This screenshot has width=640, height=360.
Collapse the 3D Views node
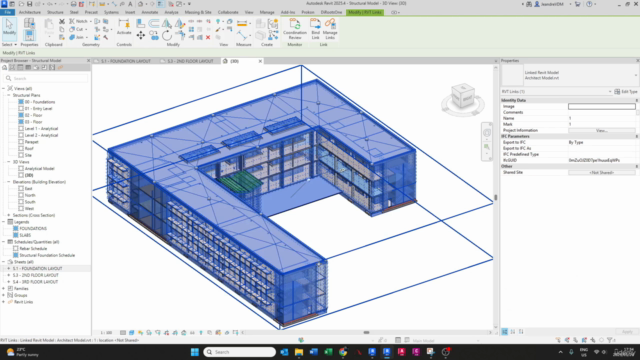click(9, 162)
